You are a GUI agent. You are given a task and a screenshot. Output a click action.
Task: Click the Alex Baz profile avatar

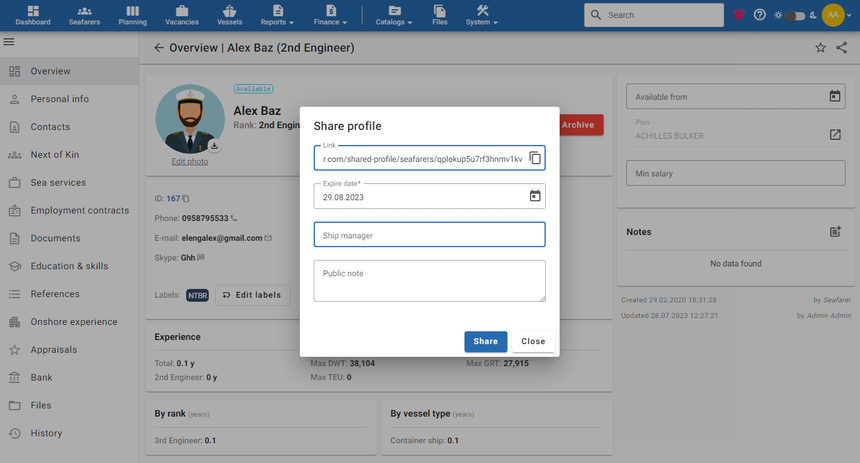click(x=190, y=119)
